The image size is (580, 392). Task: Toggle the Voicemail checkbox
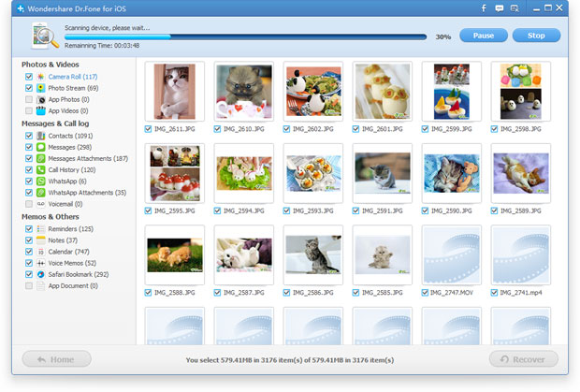tap(29, 204)
